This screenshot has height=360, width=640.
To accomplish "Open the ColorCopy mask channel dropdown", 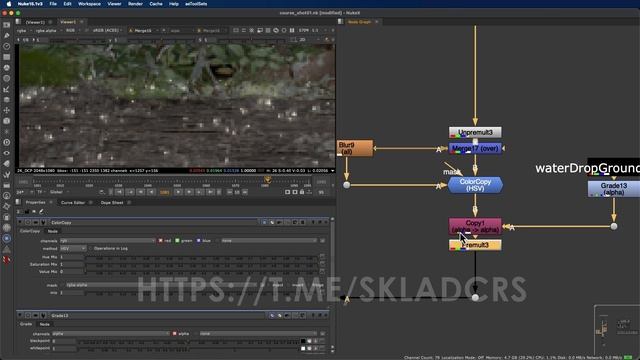I will click(x=163, y=285).
